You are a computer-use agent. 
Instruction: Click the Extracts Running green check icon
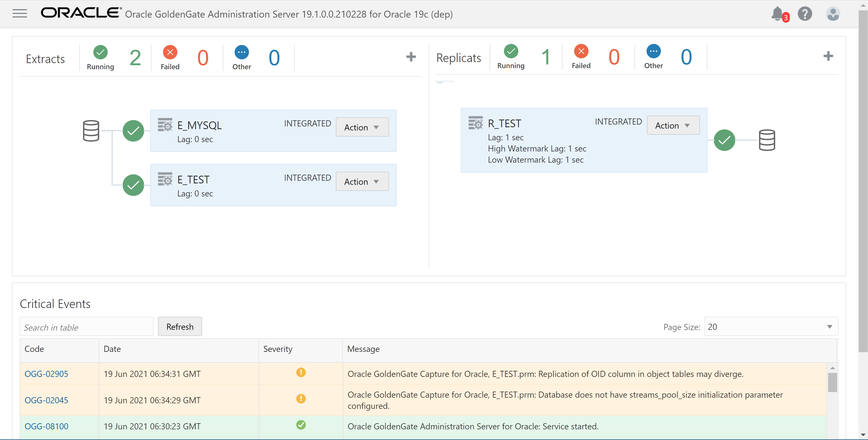(x=101, y=52)
